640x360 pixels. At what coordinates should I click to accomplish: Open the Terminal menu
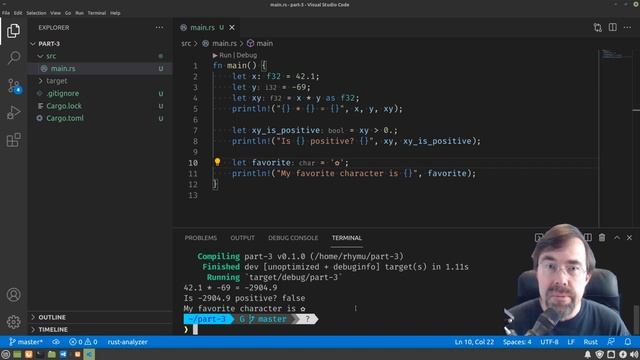pyautogui.click(x=97, y=13)
